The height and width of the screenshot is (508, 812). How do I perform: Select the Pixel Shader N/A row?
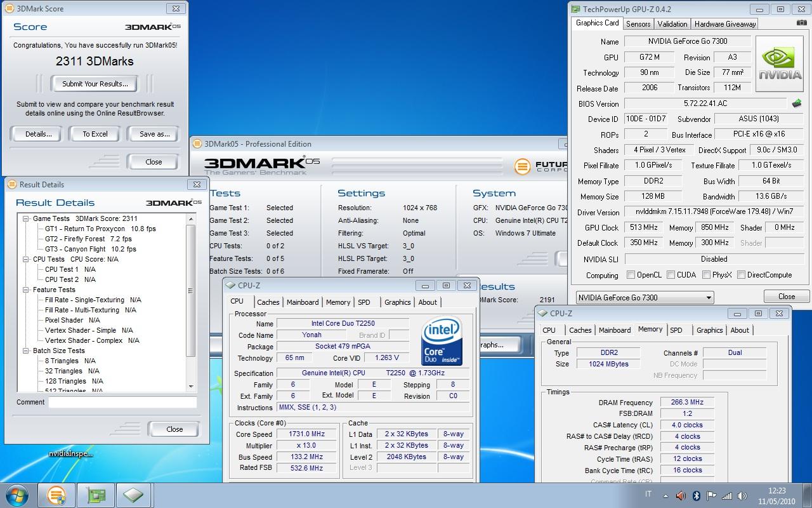[72, 320]
